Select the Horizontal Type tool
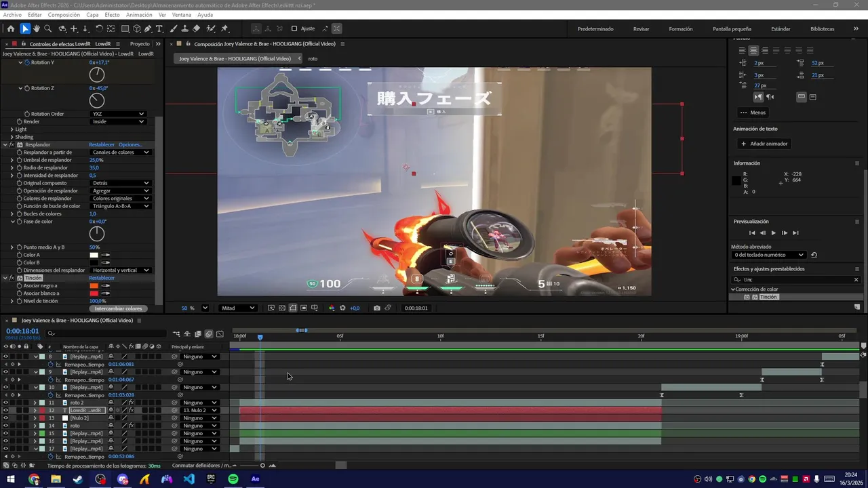This screenshot has width=868, height=488. pos(159,28)
